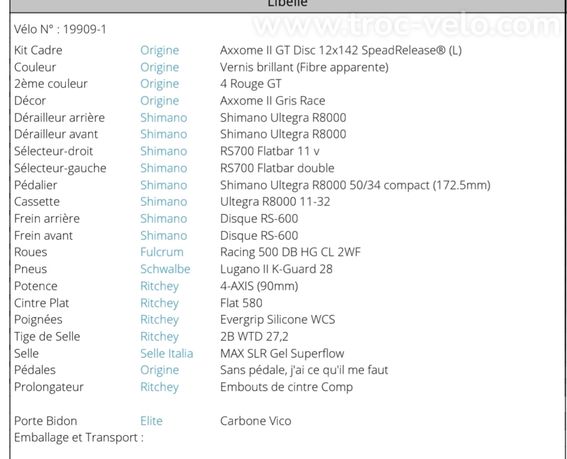Click 'Lugano II K-Guard 28' value

276,269
